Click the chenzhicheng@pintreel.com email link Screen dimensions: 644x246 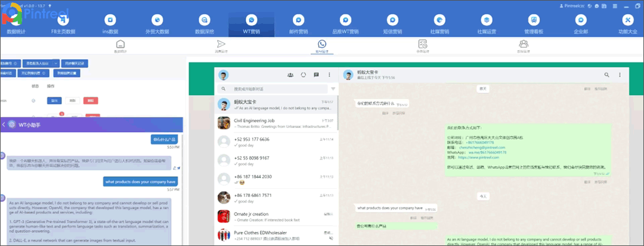(x=482, y=147)
